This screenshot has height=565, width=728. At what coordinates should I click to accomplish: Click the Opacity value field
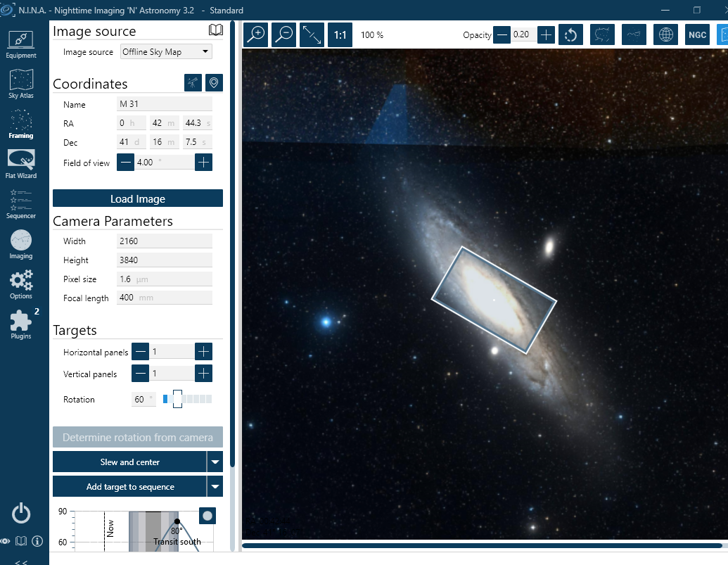tap(524, 34)
